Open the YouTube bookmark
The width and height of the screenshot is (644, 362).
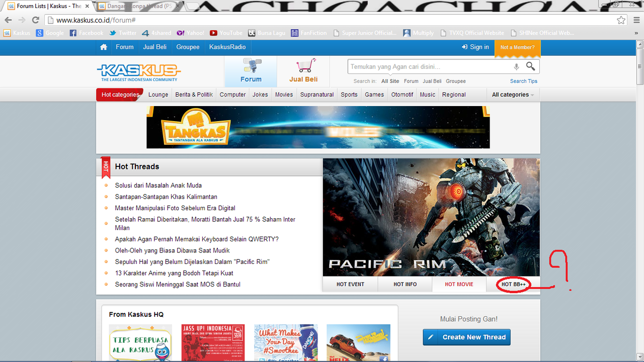(x=226, y=33)
